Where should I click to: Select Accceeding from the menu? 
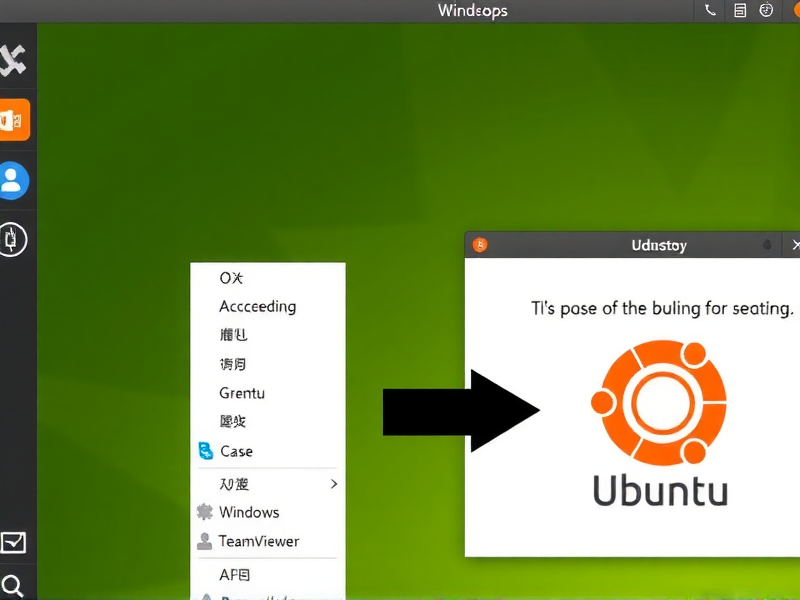(x=256, y=306)
